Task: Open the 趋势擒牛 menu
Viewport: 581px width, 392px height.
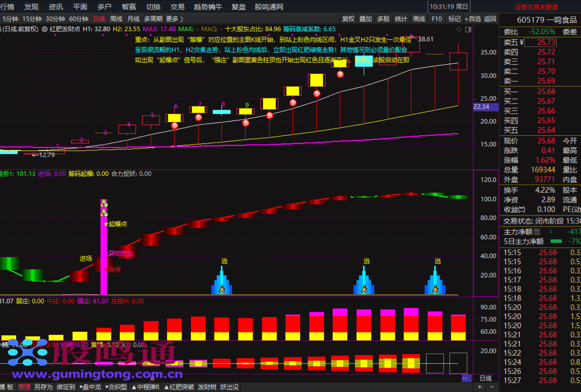Action: coord(208,6)
